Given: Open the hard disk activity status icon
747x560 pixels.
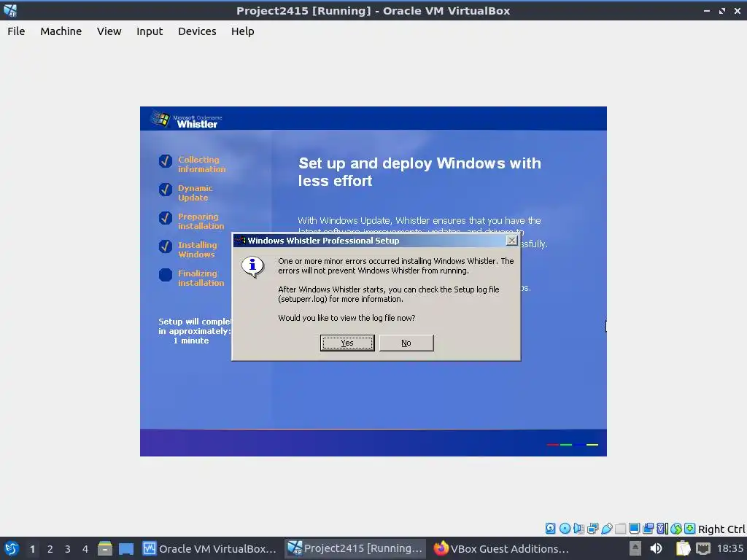Looking at the screenshot, I should coord(550,528).
